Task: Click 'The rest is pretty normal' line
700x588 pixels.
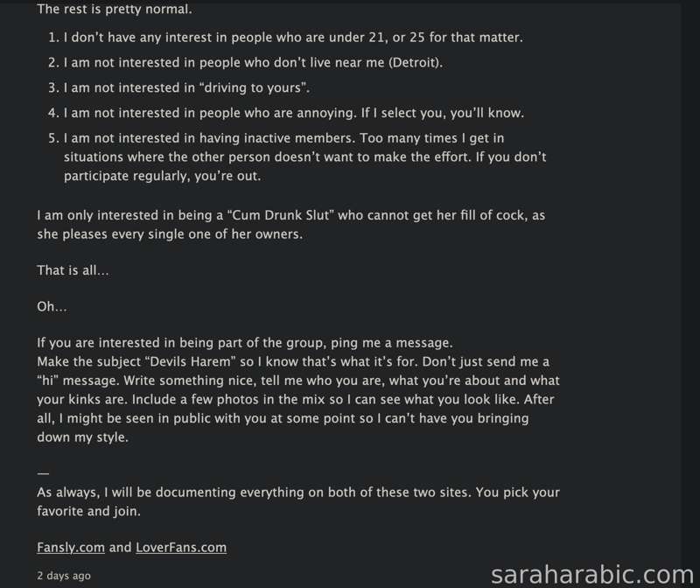Action: pyautogui.click(x=115, y=9)
